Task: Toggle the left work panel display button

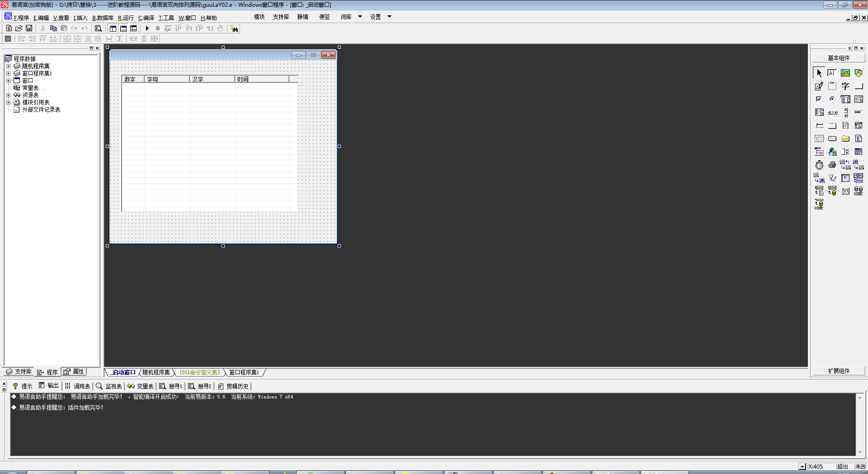Action: coord(113,28)
